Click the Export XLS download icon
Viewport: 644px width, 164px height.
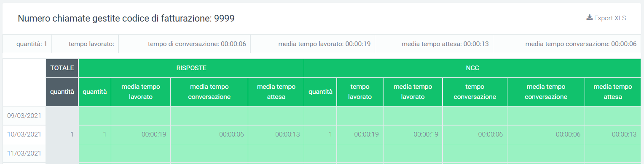(x=590, y=18)
